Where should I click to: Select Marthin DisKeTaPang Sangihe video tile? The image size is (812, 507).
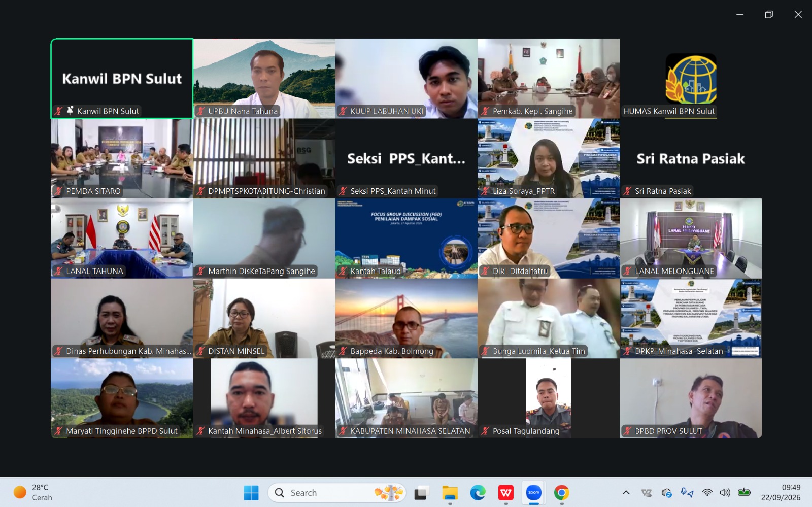264,238
